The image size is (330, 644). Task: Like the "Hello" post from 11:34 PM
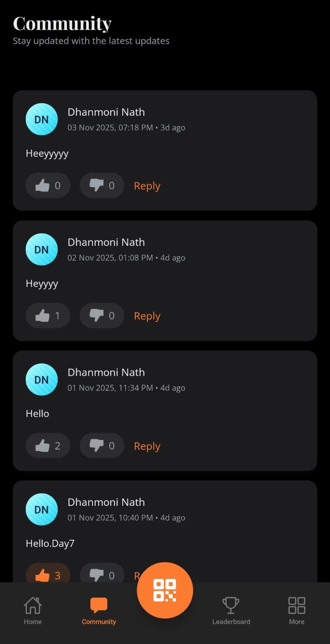point(48,446)
